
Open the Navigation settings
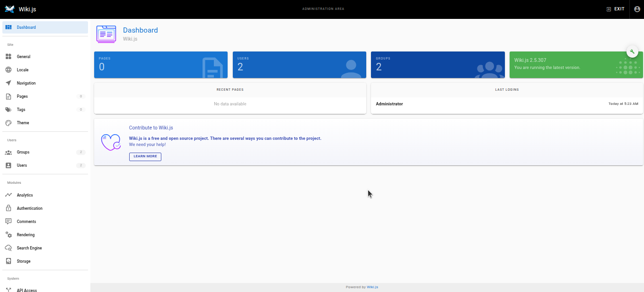(45, 83)
